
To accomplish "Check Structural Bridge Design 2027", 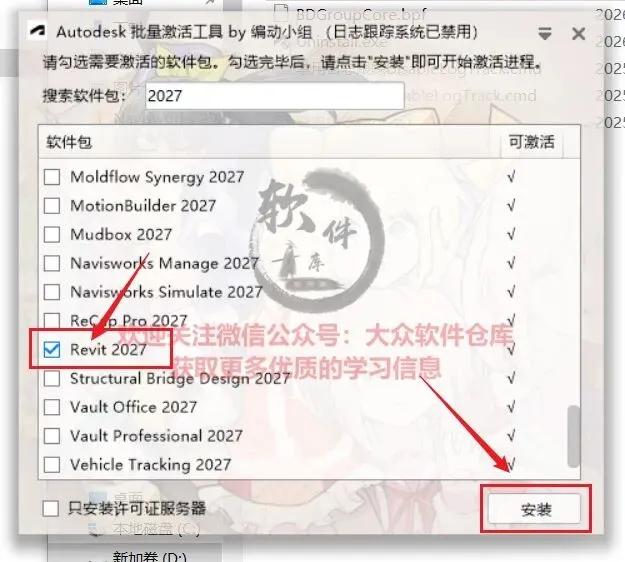I will click(52, 378).
